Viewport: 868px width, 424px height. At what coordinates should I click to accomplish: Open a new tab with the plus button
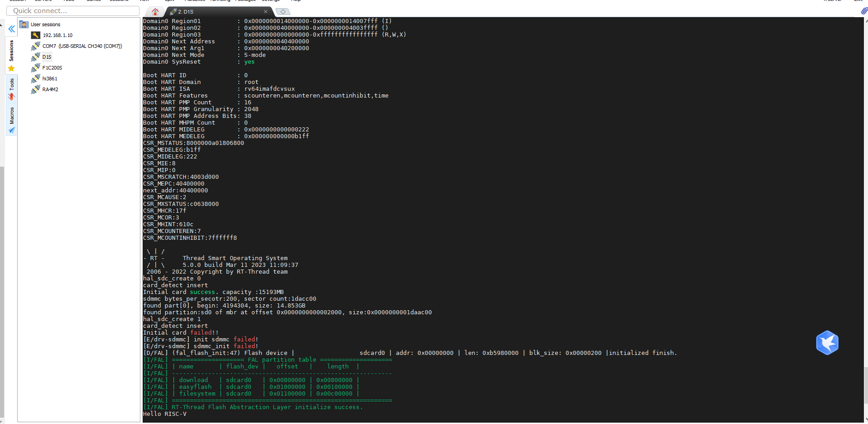tap(283, 11)
